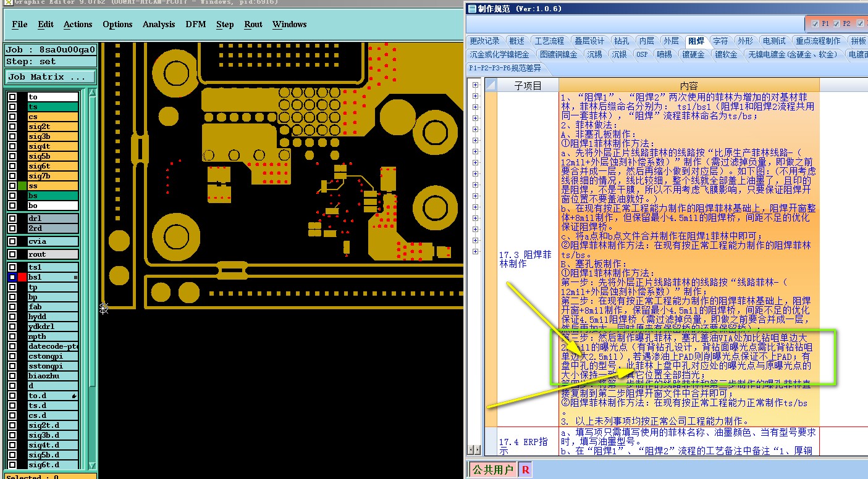868x479 pixels.
Task: Toggle display checkbox for layer to
Action: pos(12,97)
